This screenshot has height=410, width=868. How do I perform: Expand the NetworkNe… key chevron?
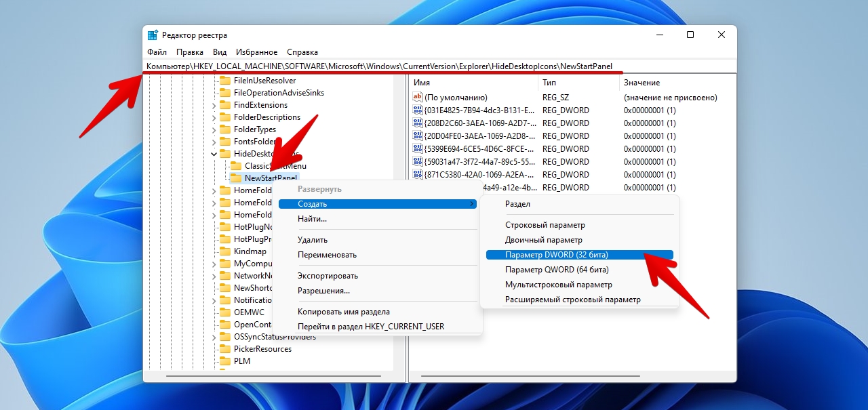tap(214, 276)
